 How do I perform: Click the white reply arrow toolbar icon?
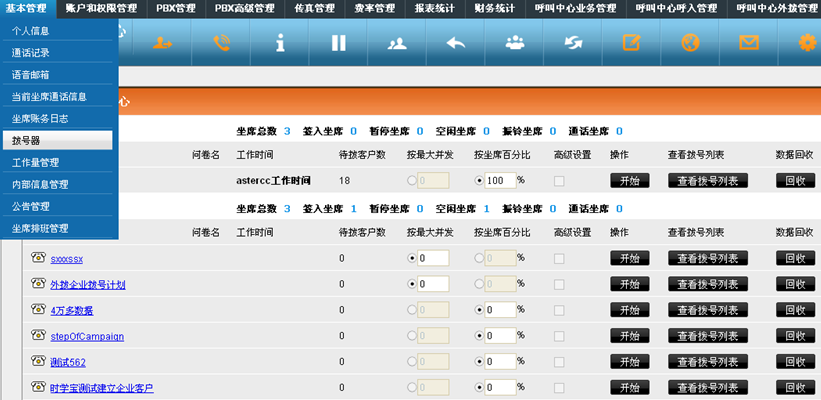pos(455,43)
